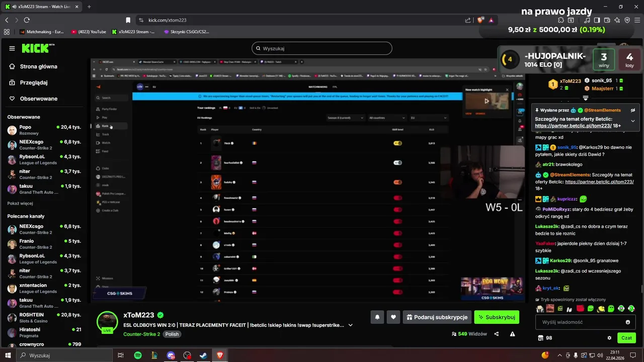The height and width of the screenshot is (362, 644).
Task: Open ROSHTEIN channel in recommended list
Action: click(44, 317)
